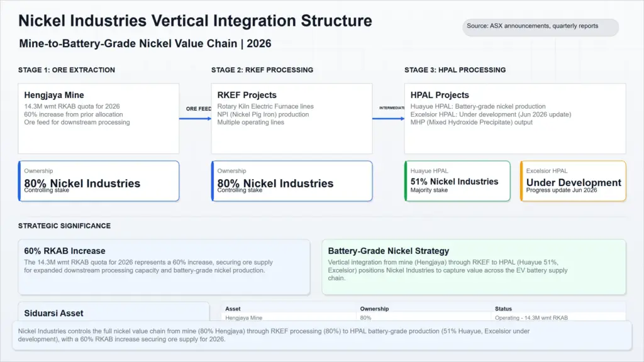Select Stage 1 ownership 80% Nickel Industries card
644x362 pixels.
(x=99, y=181)
